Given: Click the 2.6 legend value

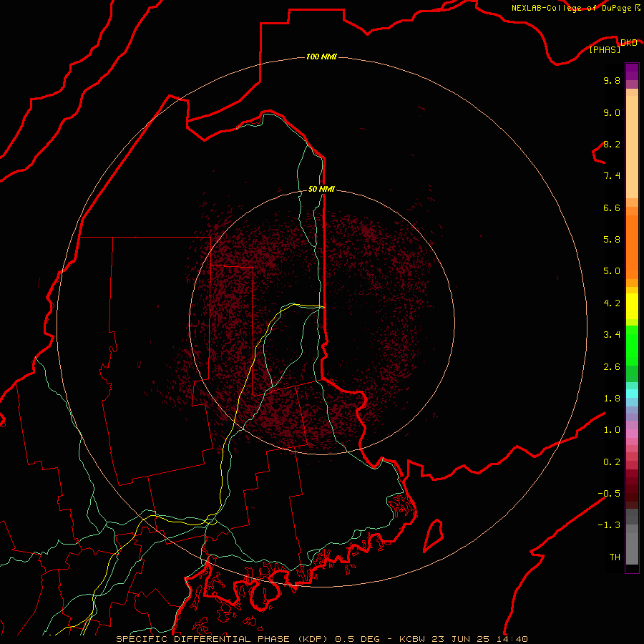Looking at the screenshot, I should point(612,367).
